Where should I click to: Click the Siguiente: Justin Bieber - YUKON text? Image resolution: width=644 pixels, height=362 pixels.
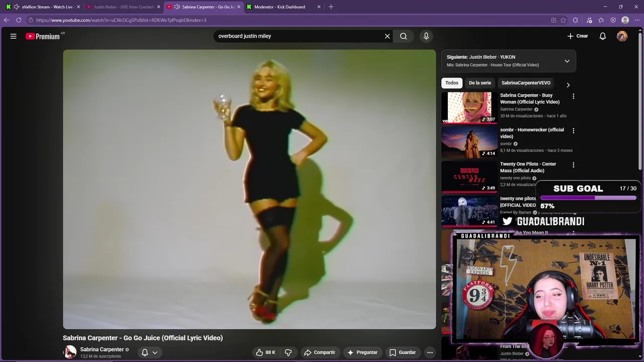[481, 57]
